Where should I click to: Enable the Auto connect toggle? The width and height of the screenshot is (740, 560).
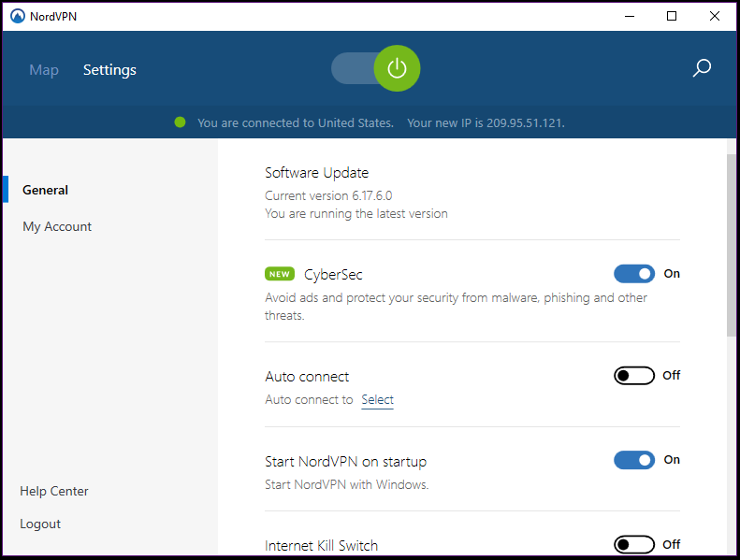[x=633, y=376]
